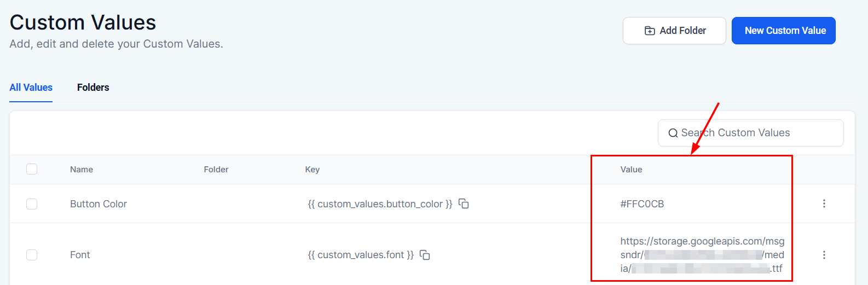868x285 pixels.
Task: Switch to the All Values tab
Action: (31, 88)
